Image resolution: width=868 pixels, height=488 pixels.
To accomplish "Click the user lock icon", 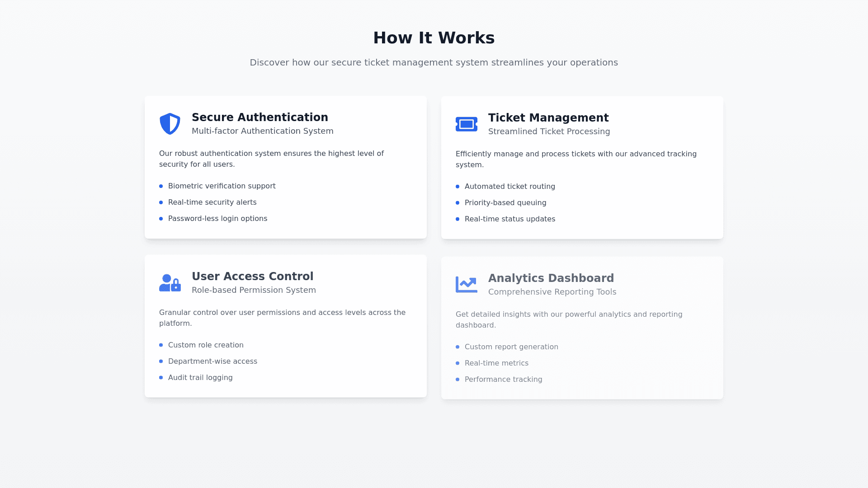I will pos(170,283).
